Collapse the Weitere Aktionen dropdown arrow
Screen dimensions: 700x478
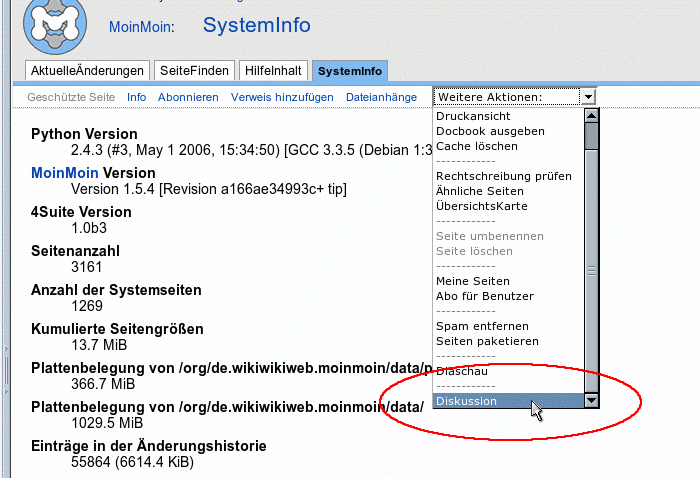(588, 97)
